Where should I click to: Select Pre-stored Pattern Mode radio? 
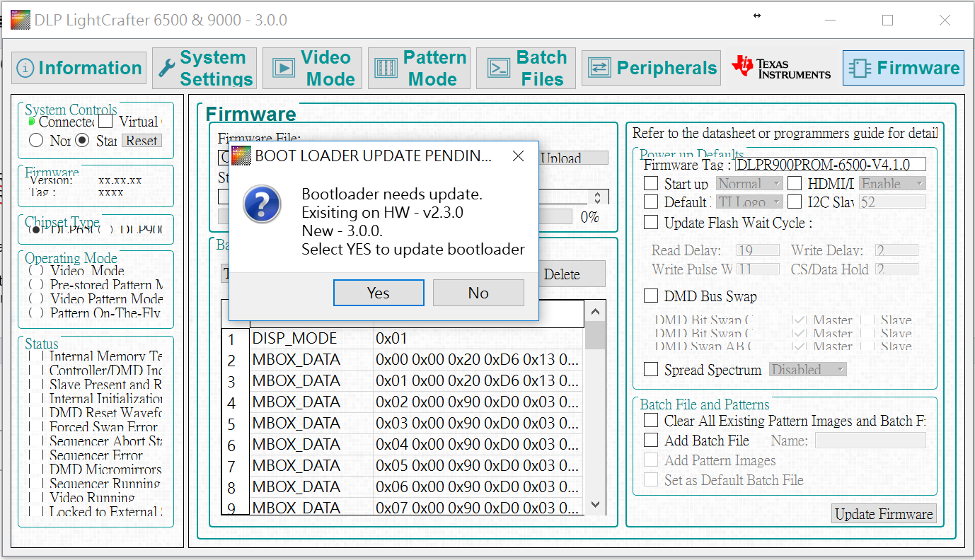point(36,285)
